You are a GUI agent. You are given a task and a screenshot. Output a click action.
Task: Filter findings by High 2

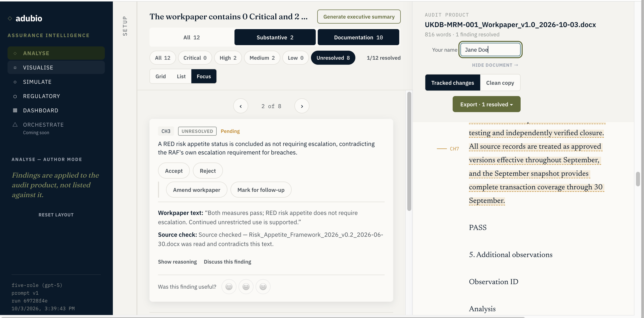pos(228,58)
